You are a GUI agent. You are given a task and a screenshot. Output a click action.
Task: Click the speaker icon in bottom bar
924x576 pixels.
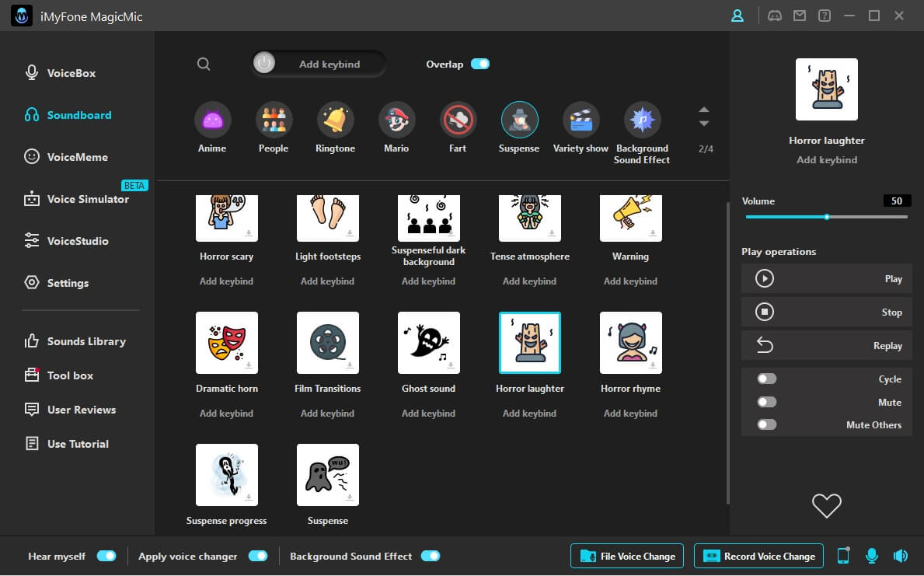click(901, 555)
